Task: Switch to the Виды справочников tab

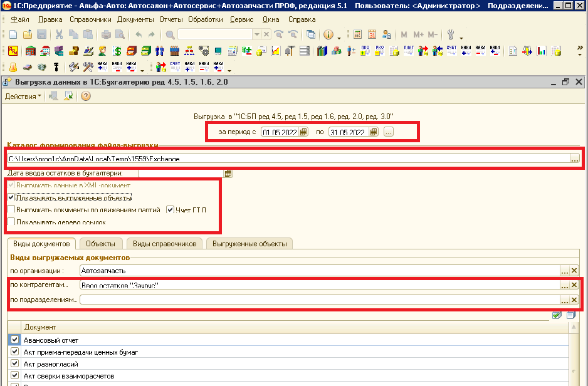Action: (165, 244)
